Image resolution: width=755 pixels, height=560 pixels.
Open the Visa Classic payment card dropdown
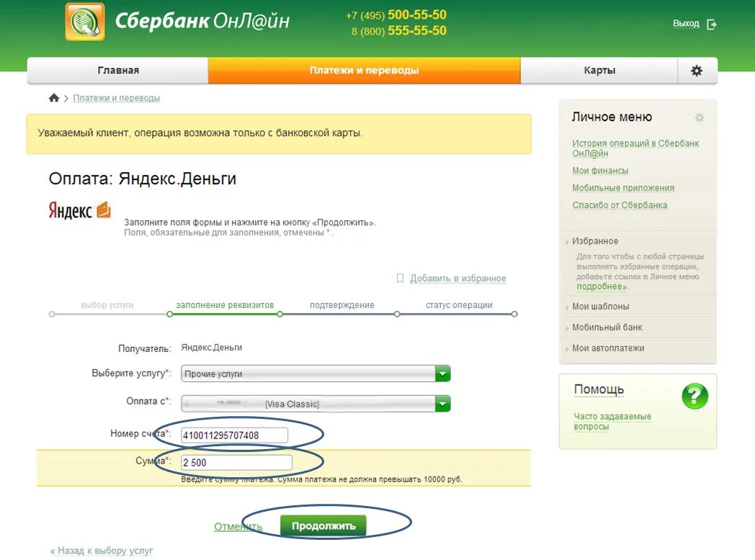click(x=442, y=403)
